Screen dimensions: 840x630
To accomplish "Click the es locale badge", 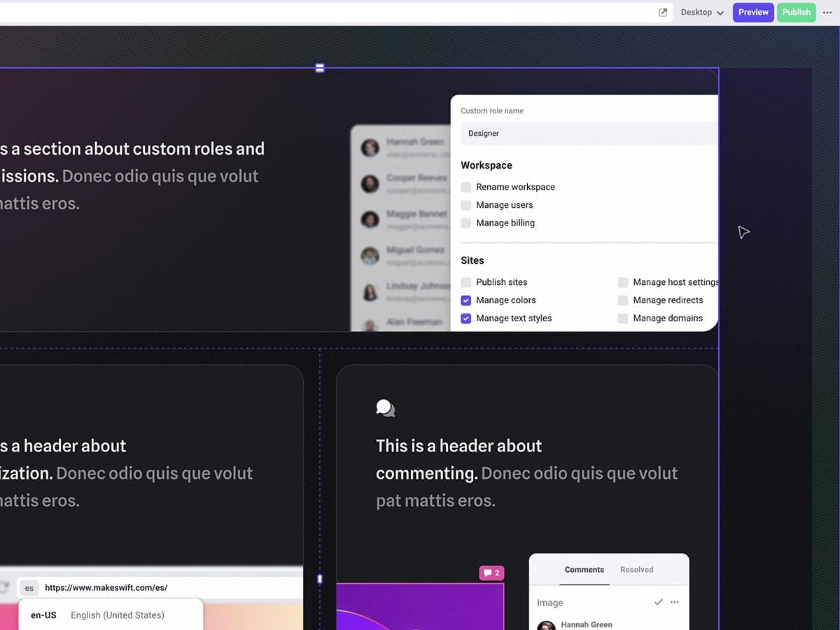I will (29, 588).
